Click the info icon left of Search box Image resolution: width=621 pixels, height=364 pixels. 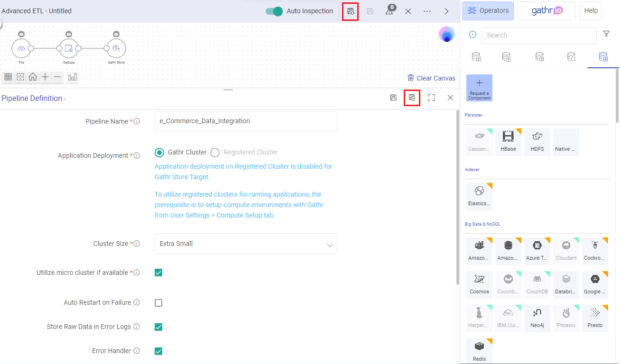click(x=473, y=35)
